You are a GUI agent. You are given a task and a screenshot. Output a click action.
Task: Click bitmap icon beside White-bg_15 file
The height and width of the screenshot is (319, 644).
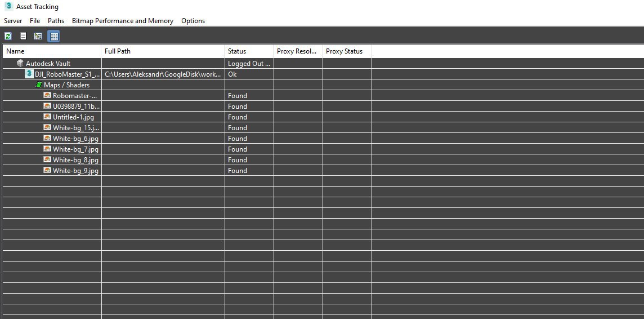[47, 127]
